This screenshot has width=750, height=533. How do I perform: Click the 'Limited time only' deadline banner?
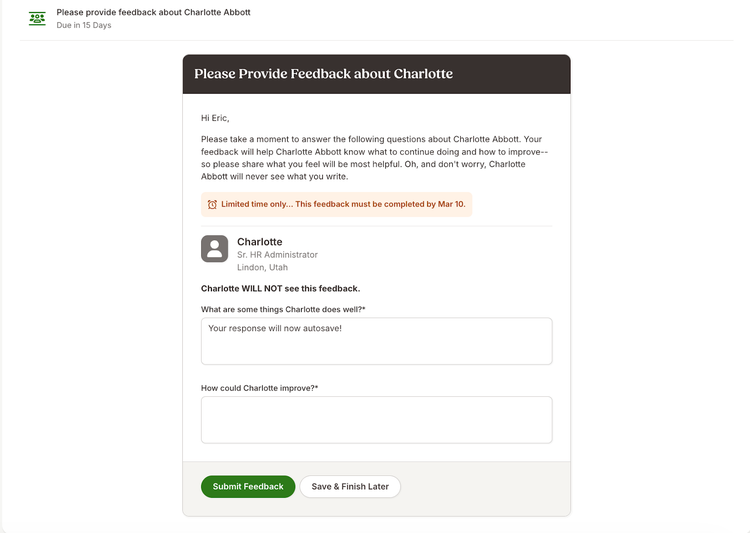click(x=336, y=204)
